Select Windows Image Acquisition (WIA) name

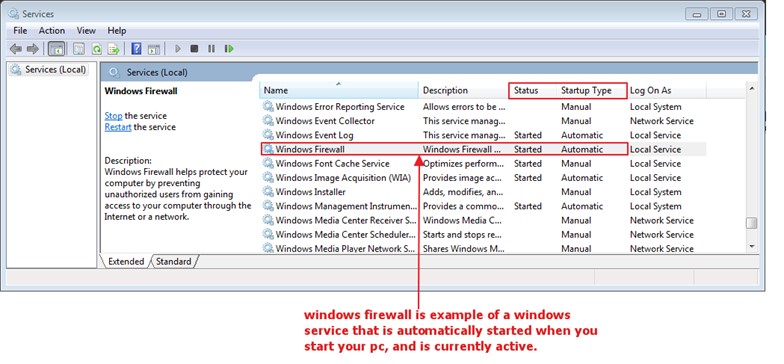[343, 178]
